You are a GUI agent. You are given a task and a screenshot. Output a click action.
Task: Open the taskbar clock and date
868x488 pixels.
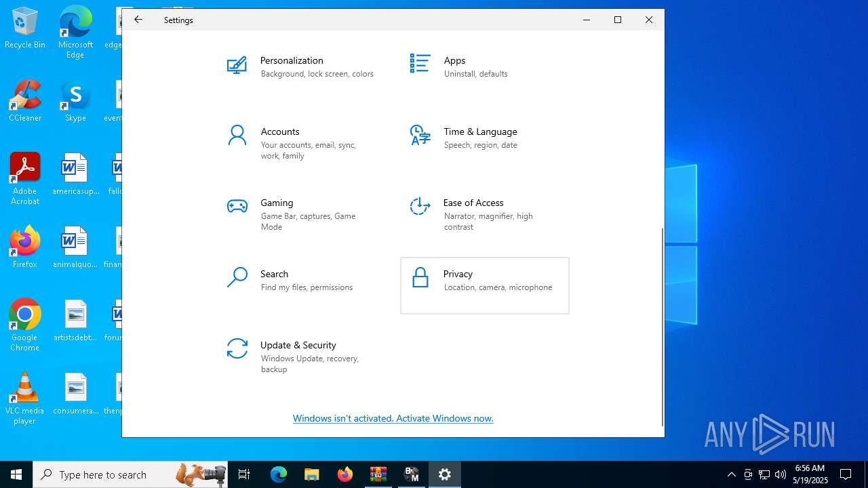point(810,474)
